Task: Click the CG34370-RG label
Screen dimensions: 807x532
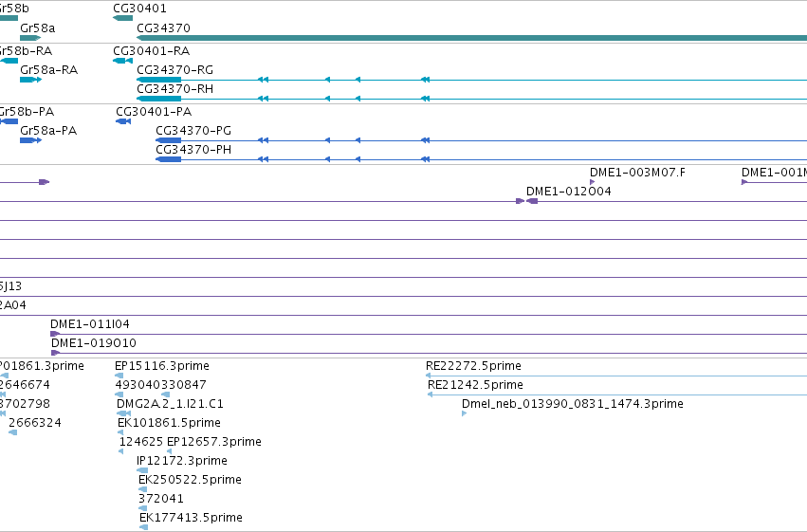Action: click(x=174, y=69)
